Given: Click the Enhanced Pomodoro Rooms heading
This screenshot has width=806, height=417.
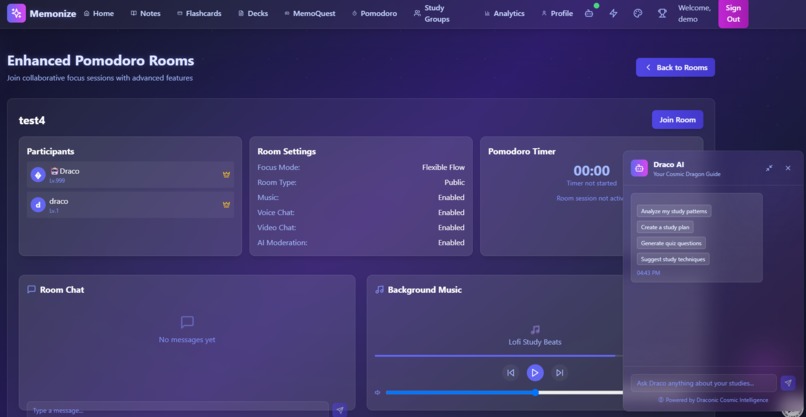Looking at the screenshot, I should [101, 61].
